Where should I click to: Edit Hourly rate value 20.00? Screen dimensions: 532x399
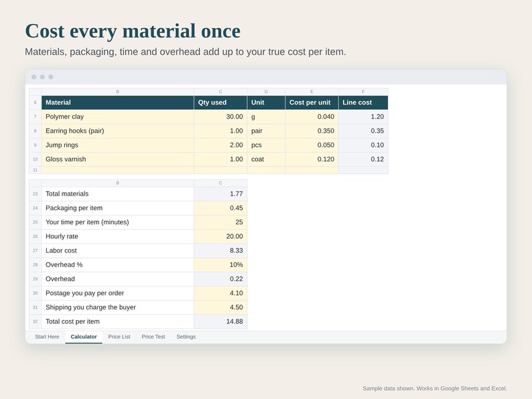(220, 236)
